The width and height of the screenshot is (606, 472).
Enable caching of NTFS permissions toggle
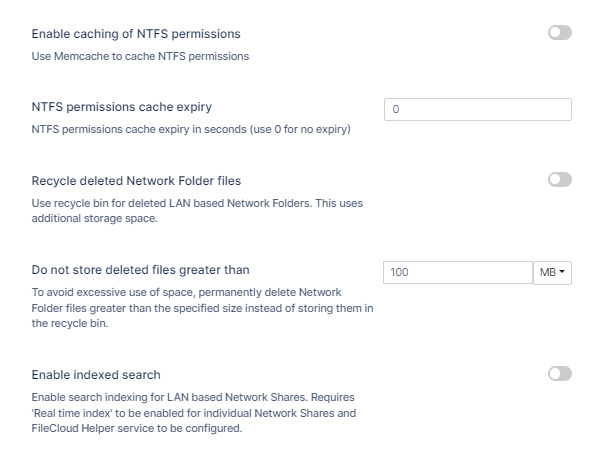[559, 33]
